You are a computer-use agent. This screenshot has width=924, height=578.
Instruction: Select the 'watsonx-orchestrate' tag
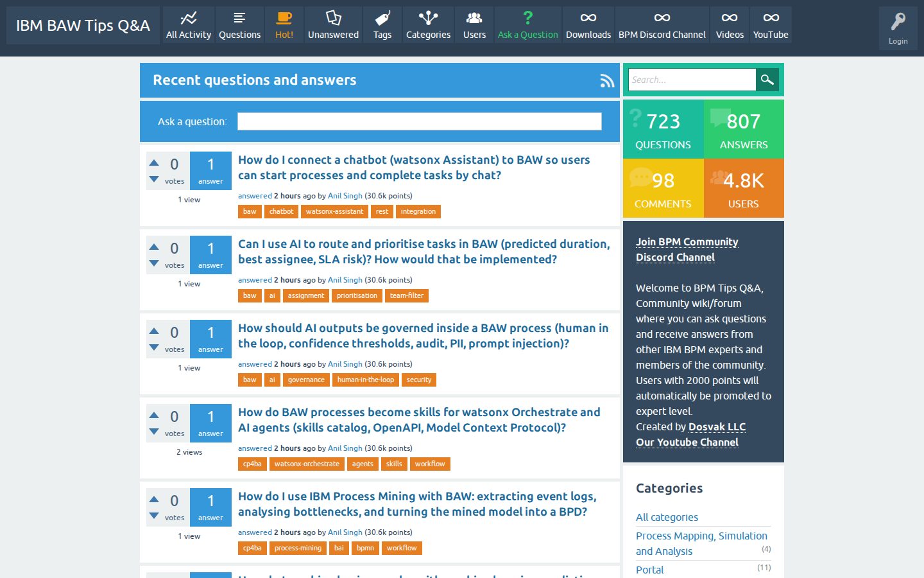tap(307, 464)
